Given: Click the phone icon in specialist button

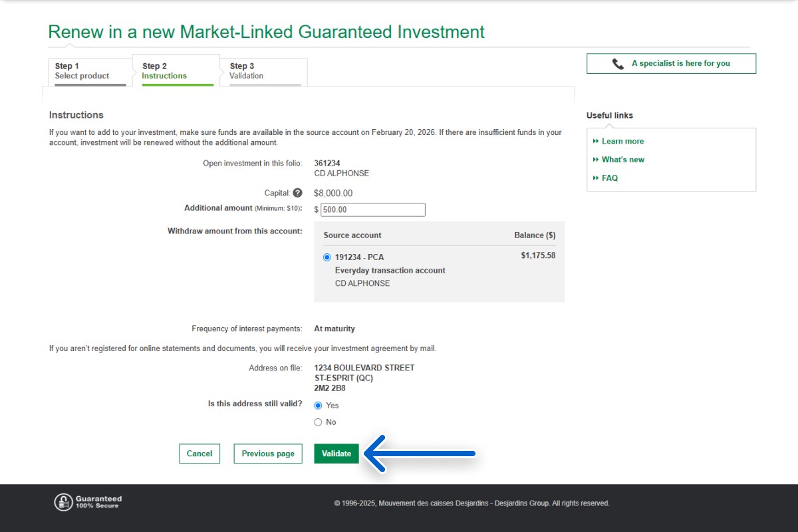Looking at the screenshot, I should click(x=618, y=64).
